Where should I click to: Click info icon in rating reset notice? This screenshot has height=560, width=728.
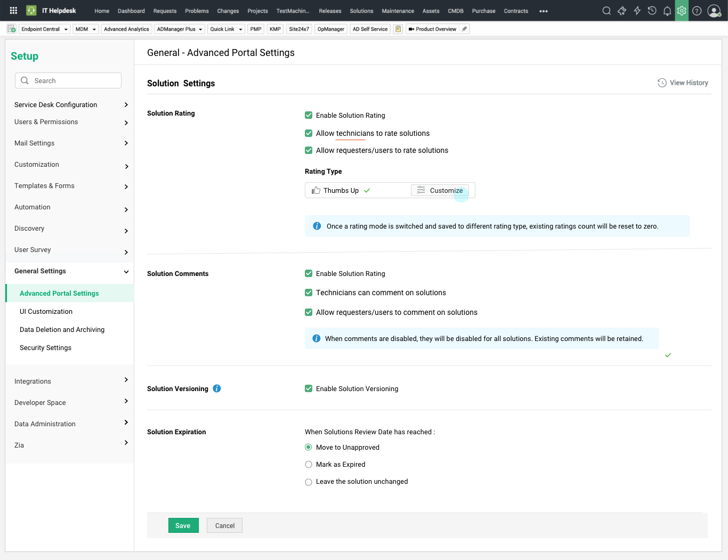(x=317, y=226)
